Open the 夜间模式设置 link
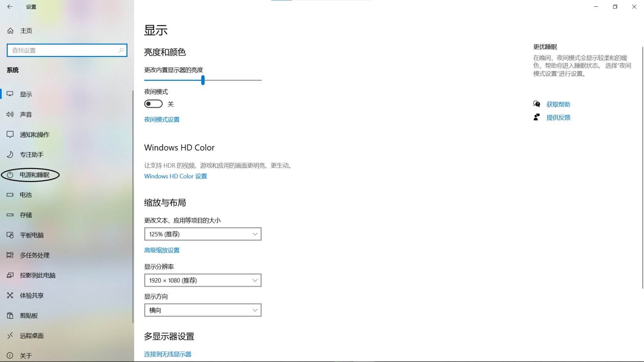644x362 pixels. coord(162,120)
